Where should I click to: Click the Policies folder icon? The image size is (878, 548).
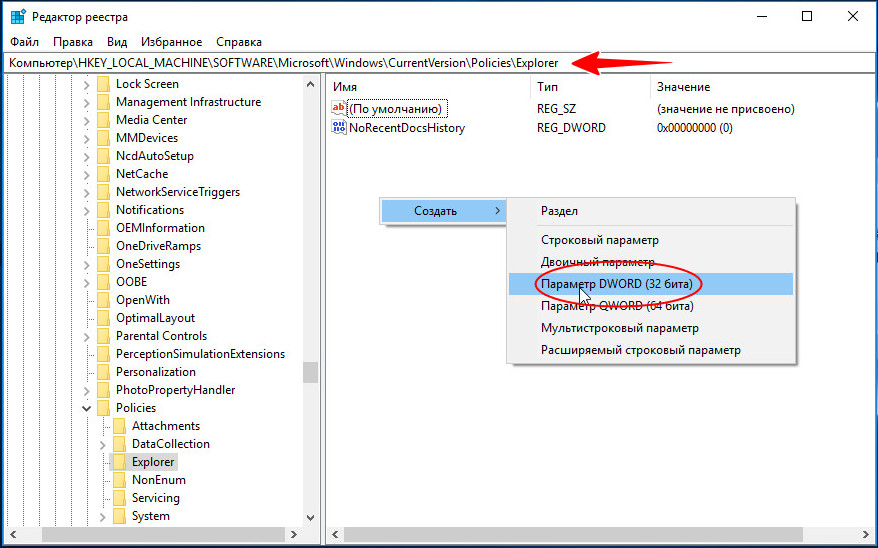click(x=104, y=408)
